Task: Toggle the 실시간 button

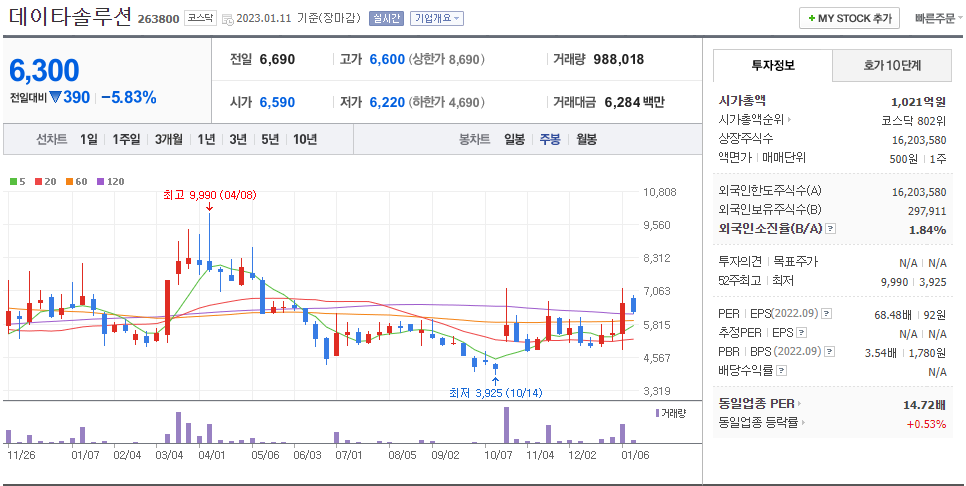Action: click(386, 18)
